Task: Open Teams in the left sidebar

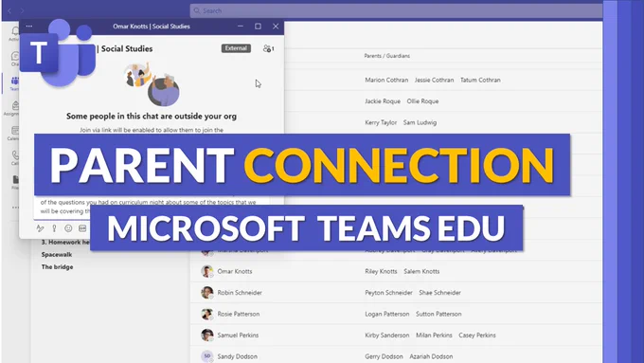Action: pyautogui.click(x=14, y=83)
